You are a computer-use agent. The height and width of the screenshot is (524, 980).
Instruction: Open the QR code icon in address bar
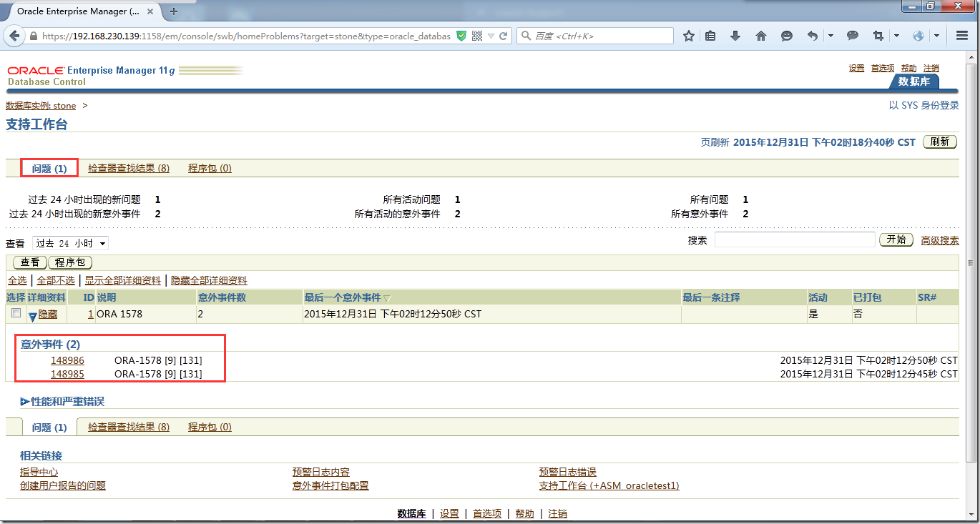point(477,36)
